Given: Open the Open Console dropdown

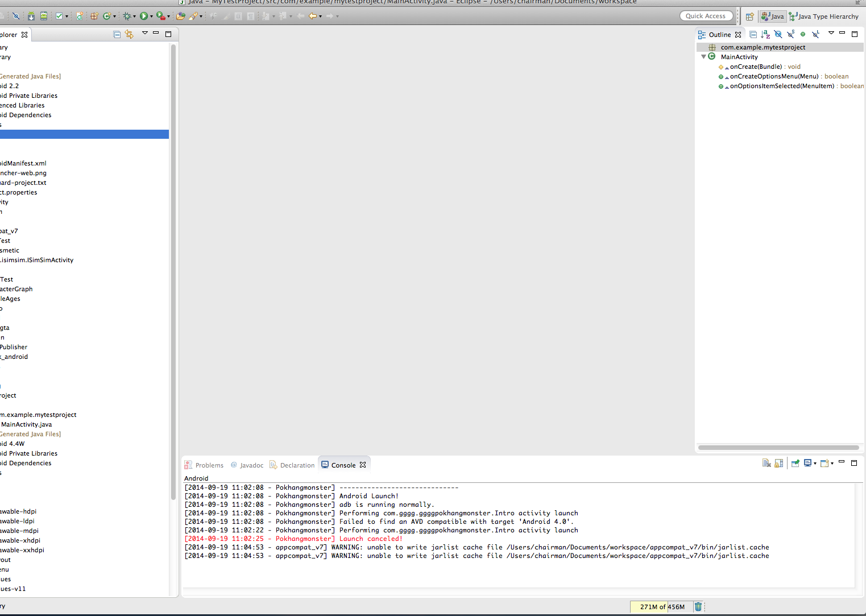Looking at the screenshot, I should (832, 463).
